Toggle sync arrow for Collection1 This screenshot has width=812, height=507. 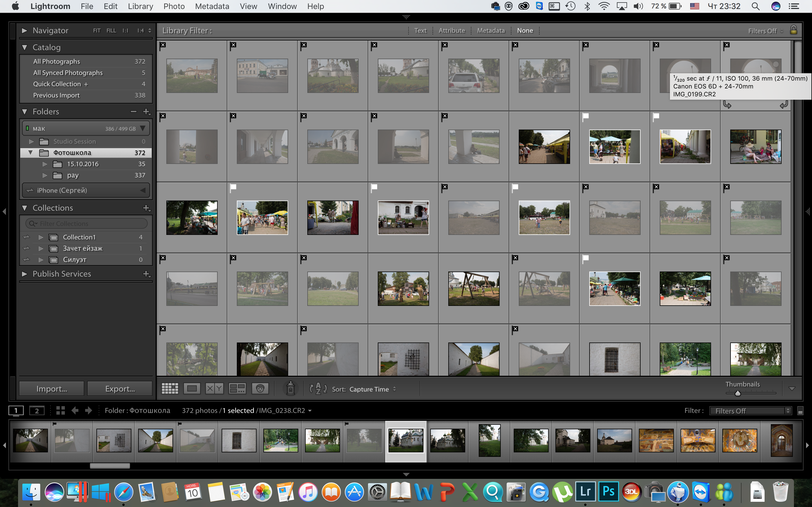[x=27, y=237]
